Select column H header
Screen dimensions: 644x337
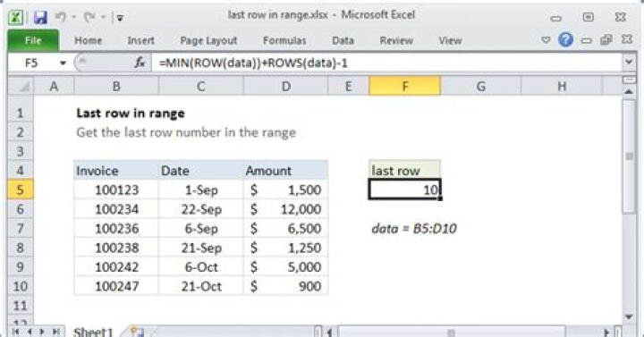[562, 86]
